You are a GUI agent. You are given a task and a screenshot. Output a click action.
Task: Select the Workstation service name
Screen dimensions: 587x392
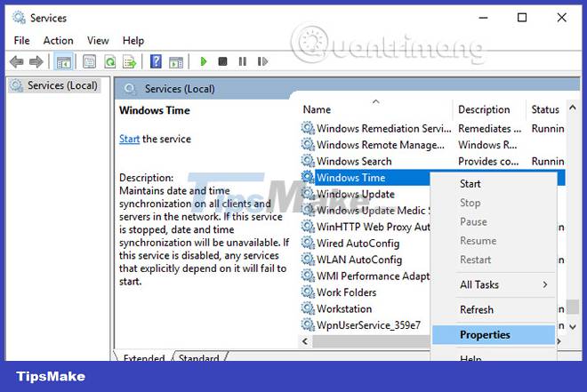pyautogui.click(x=344, y=309)
